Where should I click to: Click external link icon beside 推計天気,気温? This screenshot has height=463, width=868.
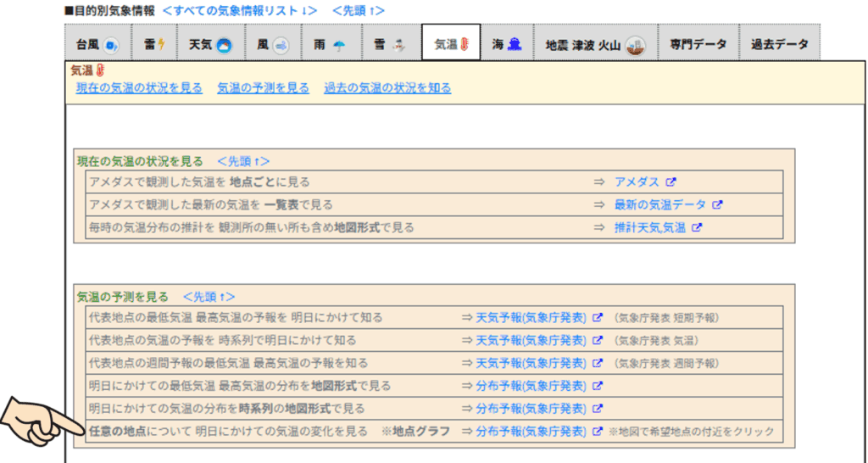(698, 227)
